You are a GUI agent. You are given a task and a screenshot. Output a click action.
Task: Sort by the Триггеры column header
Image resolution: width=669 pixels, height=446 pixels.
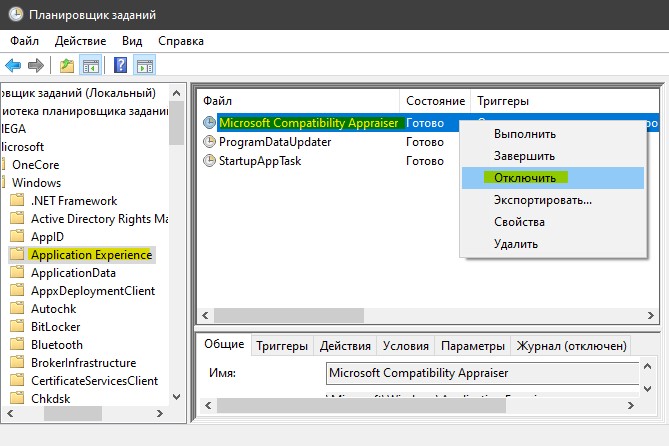click(x=564, y=101)
